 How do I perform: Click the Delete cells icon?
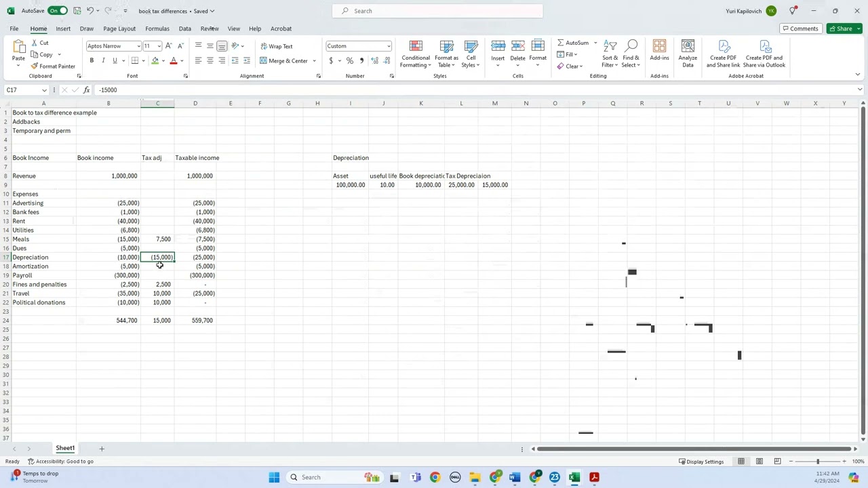pos(517,46)
